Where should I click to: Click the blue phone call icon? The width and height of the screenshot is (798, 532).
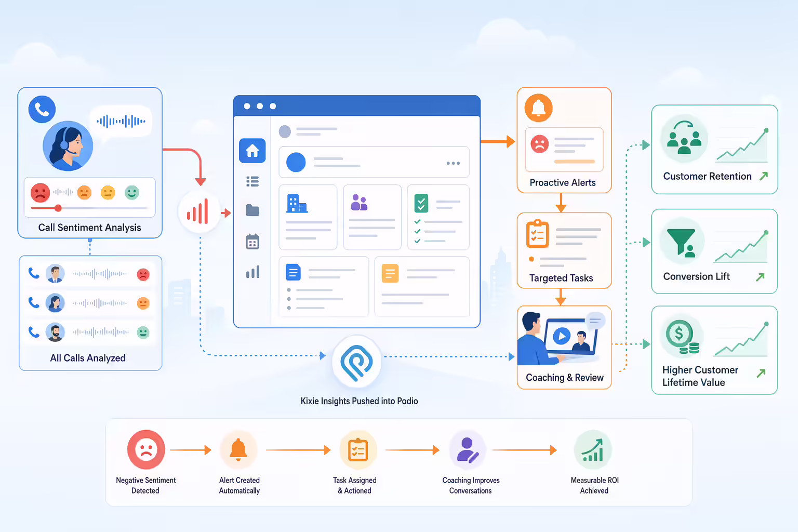(x=42, y=109)
